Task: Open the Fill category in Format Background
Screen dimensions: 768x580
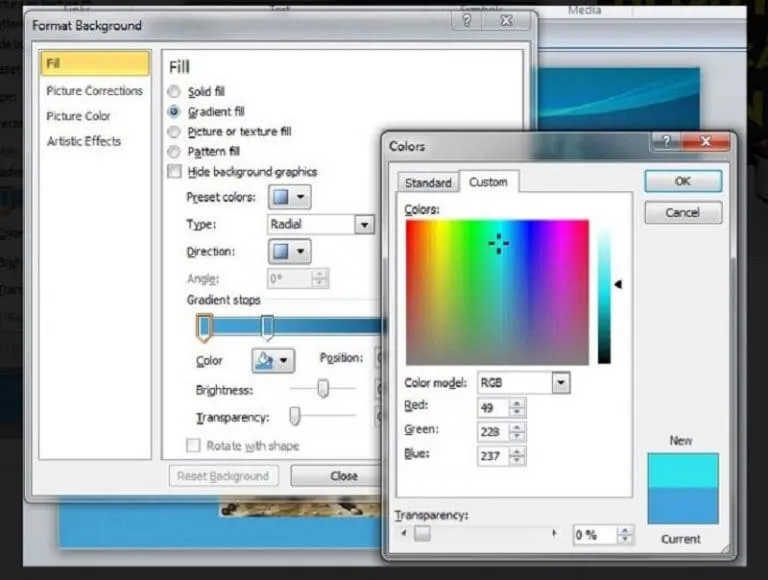Action: tap(95, 64)
